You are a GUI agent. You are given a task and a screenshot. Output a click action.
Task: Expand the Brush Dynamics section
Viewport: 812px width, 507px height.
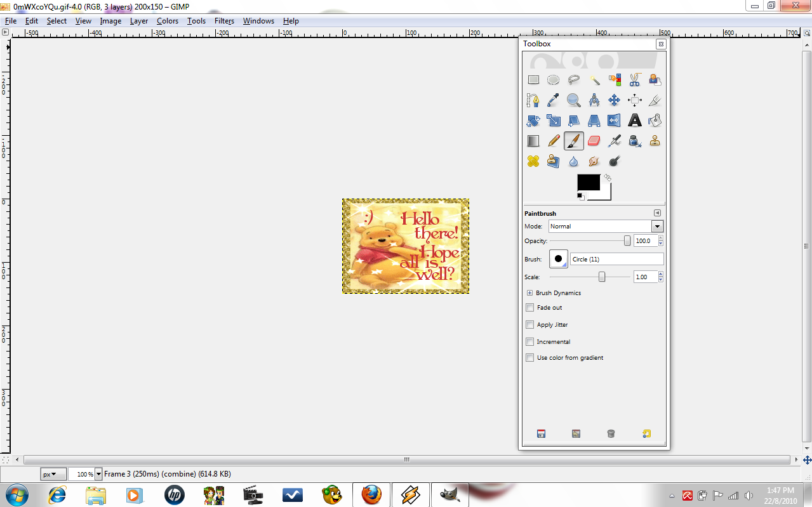tap(529, 293)
